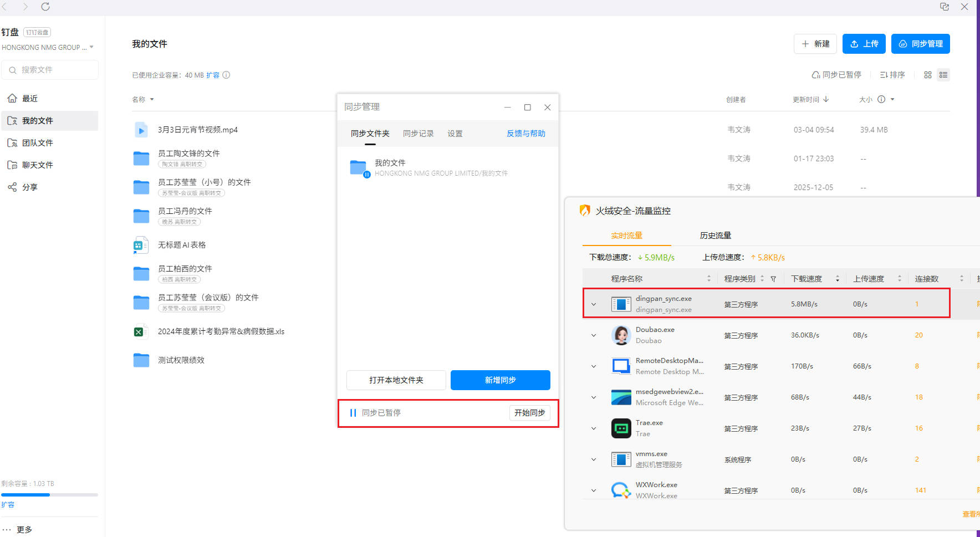The image size is (980, 537).
Task: Open the 3月3日元宵节视频.mp4 video file
Action: coord(197,130)
